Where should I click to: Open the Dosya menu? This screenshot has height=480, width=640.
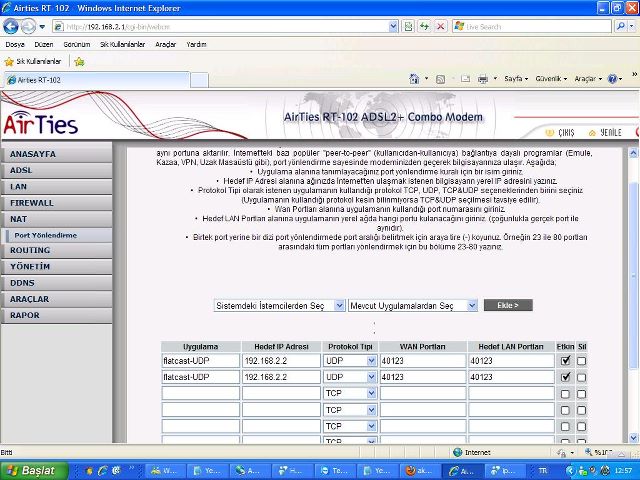click(15, 44)
